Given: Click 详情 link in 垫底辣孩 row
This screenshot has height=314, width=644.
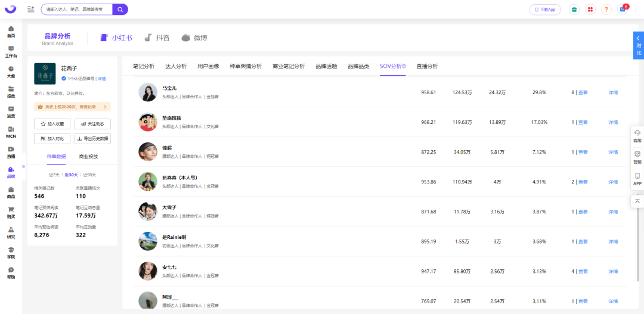Looking at the screenshot, I should pyautogui.click(x=613, y=122).
